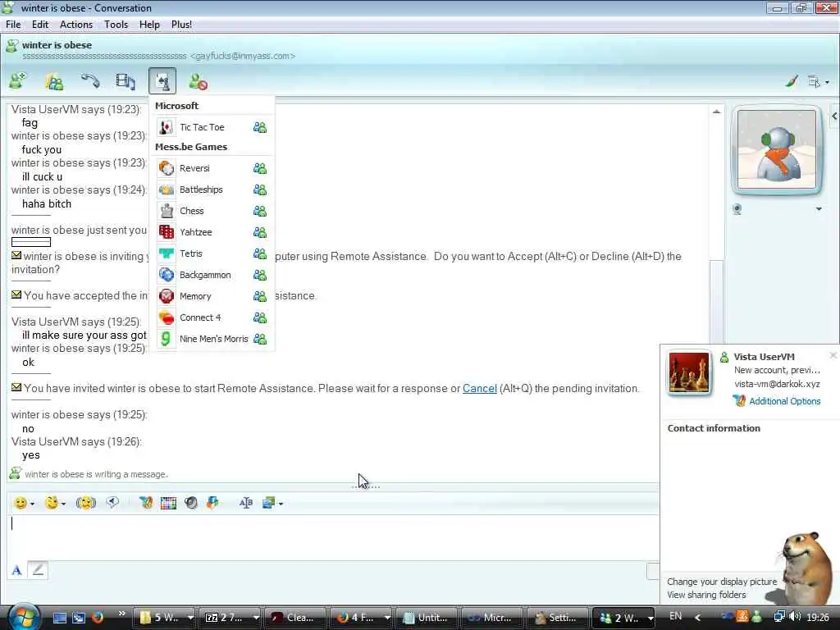Open the Actions menu
The height and width of the screenshot is (630, 840).
(x=76, y=25)
